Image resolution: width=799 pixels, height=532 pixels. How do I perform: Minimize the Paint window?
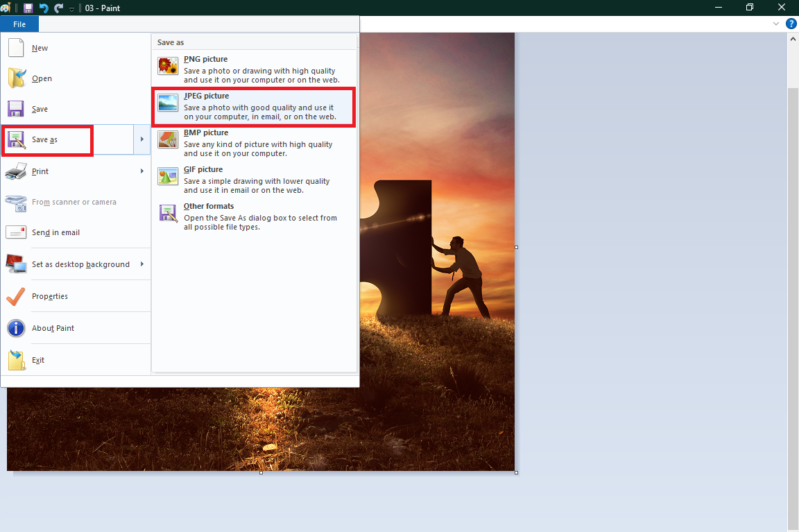pos(719,7)
